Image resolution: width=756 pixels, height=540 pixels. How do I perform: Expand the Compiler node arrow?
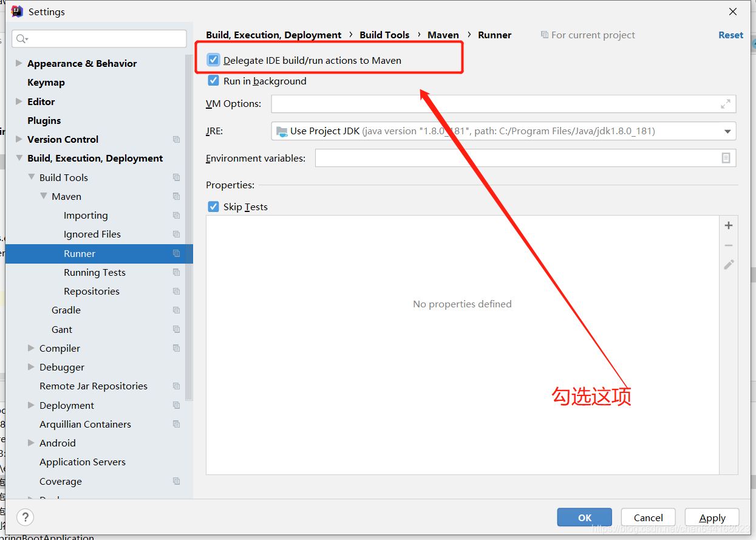tap(31, 348)
